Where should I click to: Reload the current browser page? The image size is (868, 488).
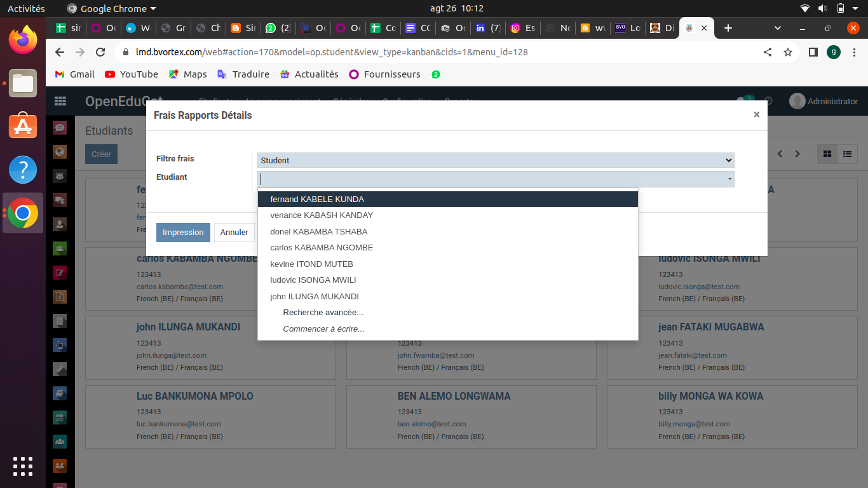point(100,52)
